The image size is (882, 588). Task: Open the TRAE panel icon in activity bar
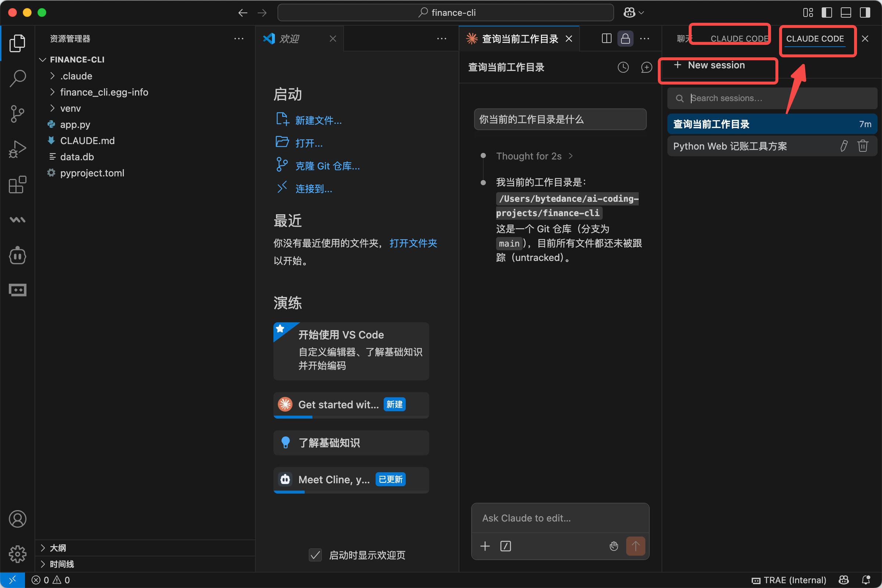17,290
